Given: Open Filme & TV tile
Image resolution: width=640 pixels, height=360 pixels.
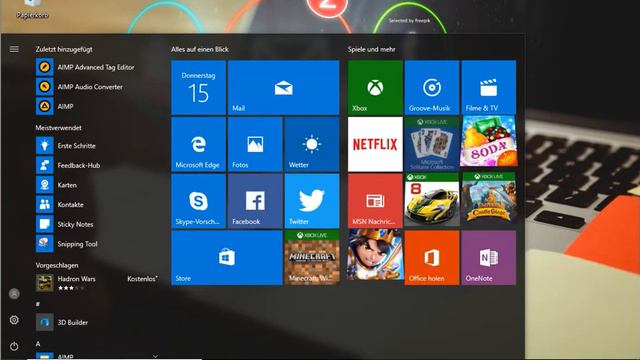Looking at the screenshot, I should [489, 87].
